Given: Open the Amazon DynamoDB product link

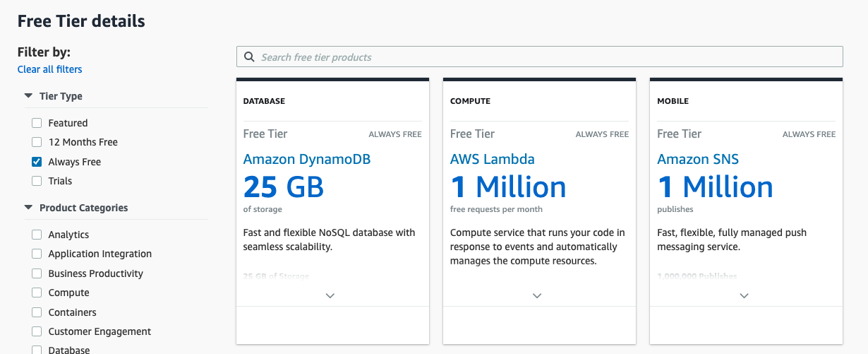Looking at the screenshot, I should 306,159.
